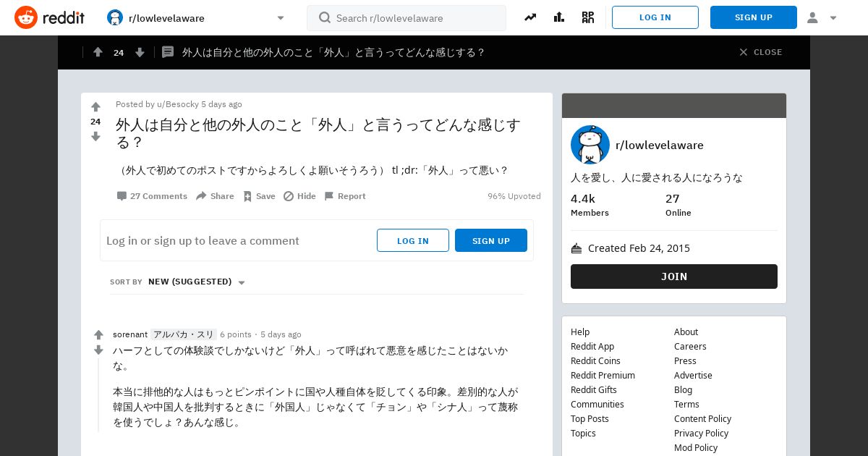The width and height of the screenshot is (868, 456).
Task: Open the Communities footer link
Action: pos(597,404)
